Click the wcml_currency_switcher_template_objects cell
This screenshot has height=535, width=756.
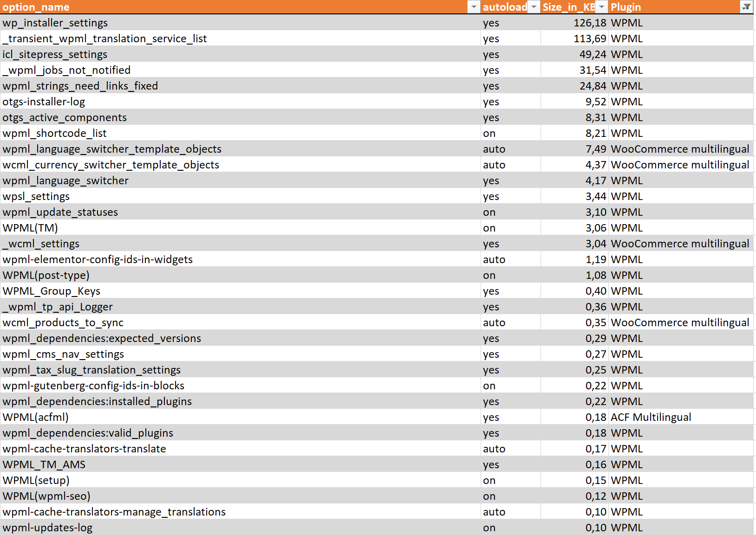[x=241, y=165]
